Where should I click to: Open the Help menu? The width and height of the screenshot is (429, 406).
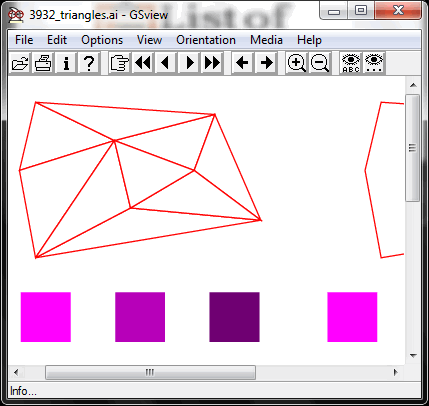[309, 40]
